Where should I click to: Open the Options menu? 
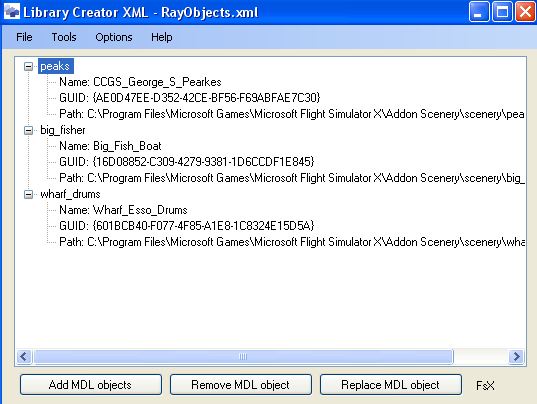[114, 37]
